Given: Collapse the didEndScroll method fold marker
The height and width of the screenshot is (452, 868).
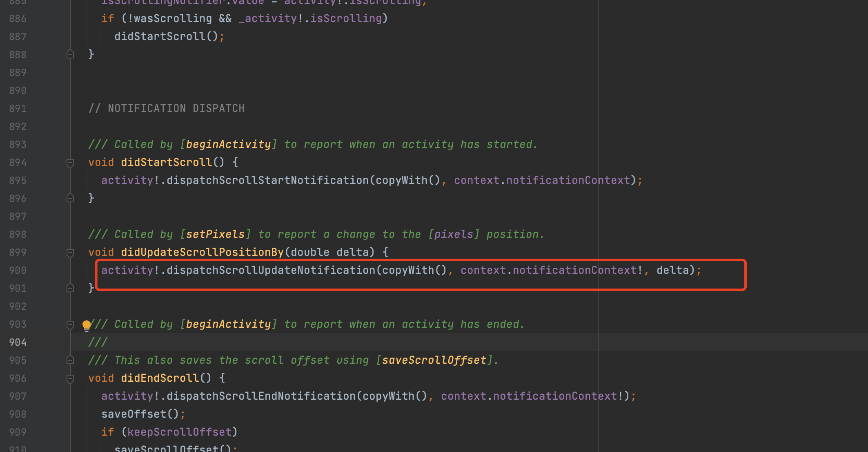Looking at the screenshot, I should (69, 378).
